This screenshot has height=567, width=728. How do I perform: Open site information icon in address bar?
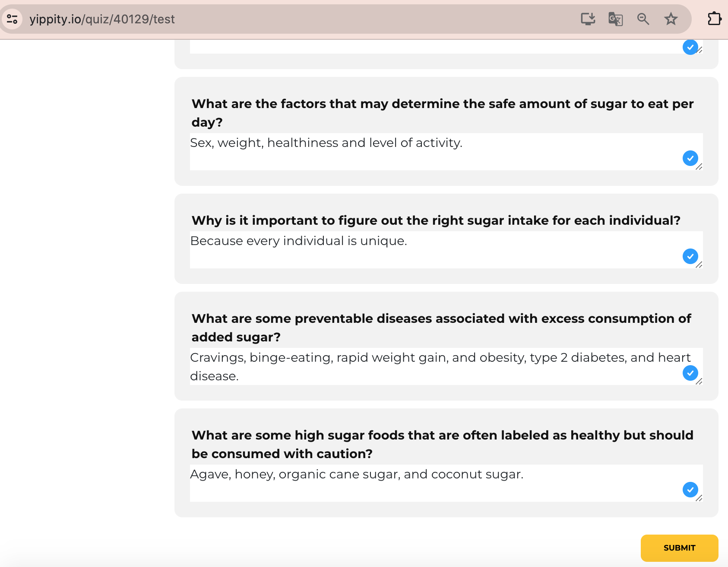click(x=12, y=19)
